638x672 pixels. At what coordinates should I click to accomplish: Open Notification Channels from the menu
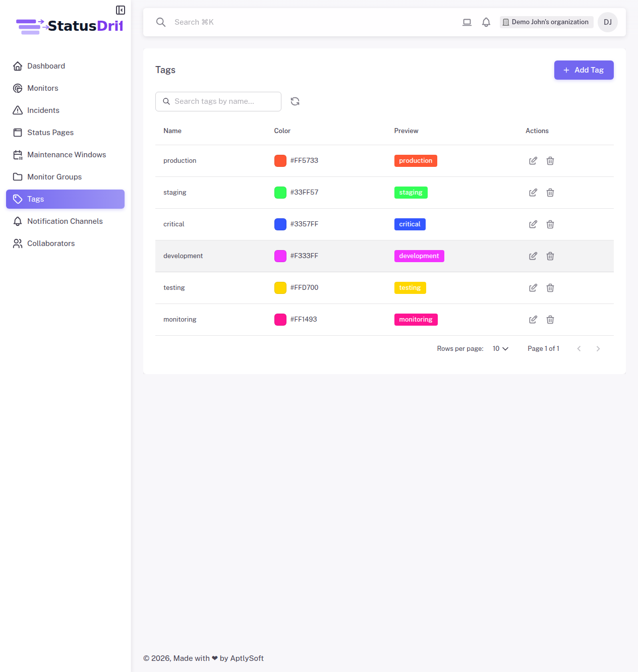[65, 221]
